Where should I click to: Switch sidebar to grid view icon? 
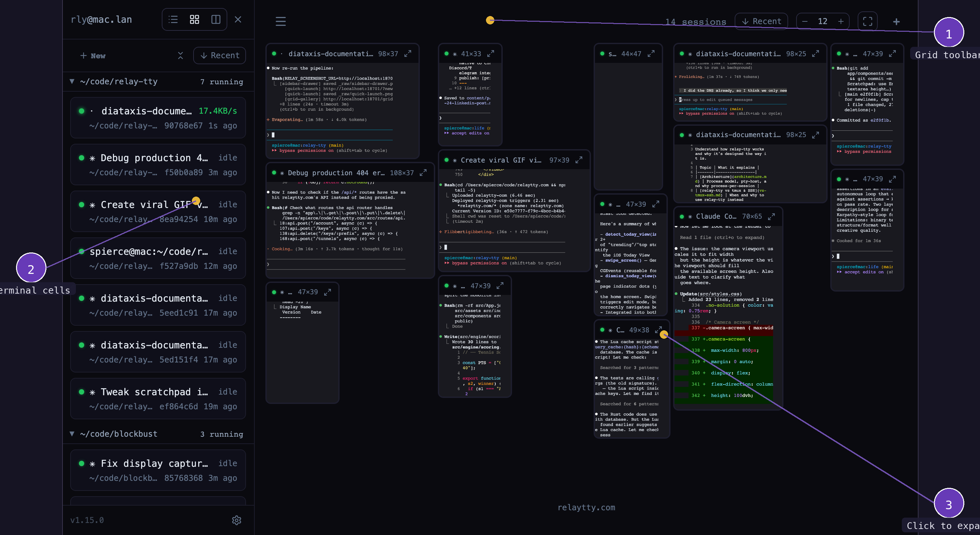195,19
